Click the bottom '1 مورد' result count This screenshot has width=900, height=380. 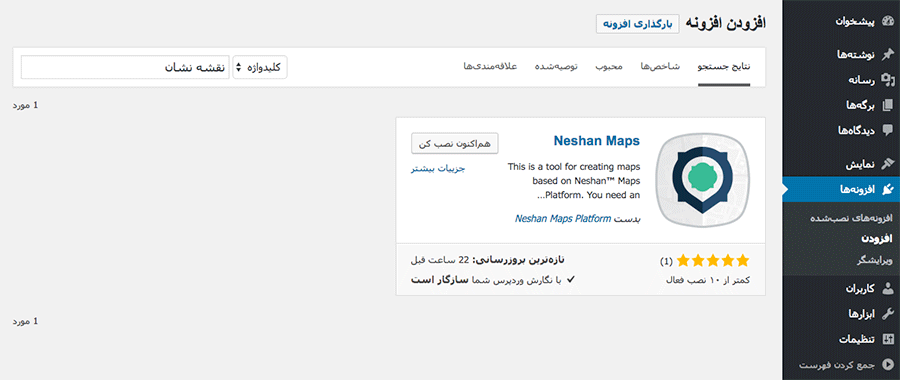25,321
